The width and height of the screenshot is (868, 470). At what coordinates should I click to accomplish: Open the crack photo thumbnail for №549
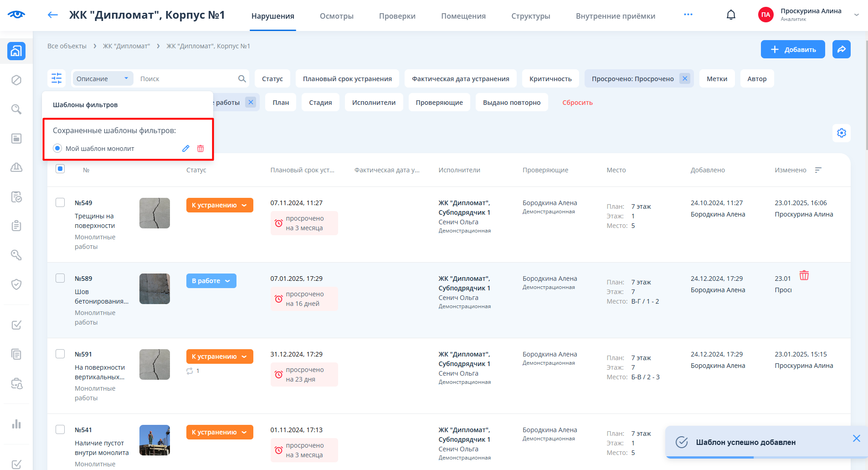click(x=154, y=213)
